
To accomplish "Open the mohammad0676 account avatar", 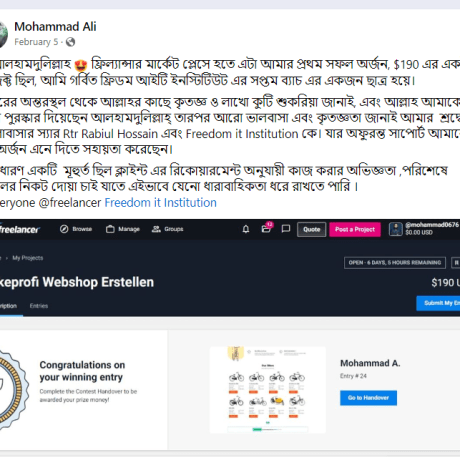I will (396, 229).
